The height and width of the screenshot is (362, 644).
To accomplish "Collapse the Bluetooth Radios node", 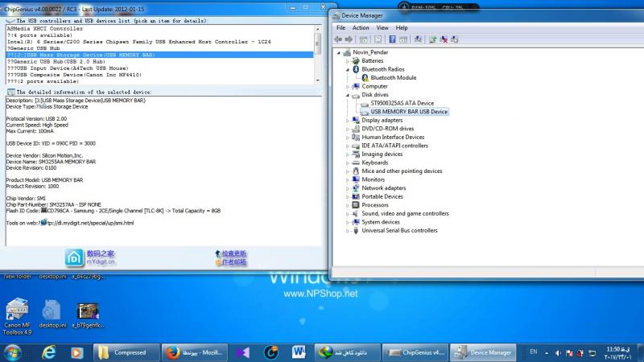I will click(348, 70).
